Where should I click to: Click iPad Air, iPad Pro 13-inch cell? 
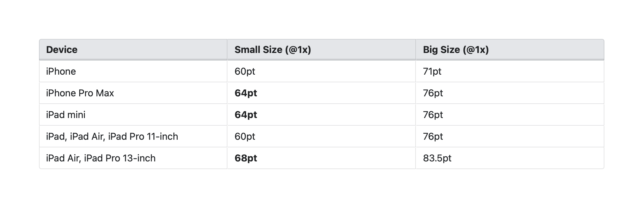101,158
